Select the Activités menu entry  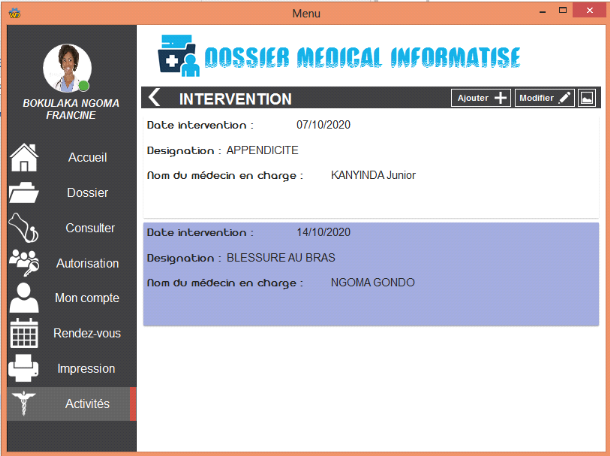click(72, 404)
